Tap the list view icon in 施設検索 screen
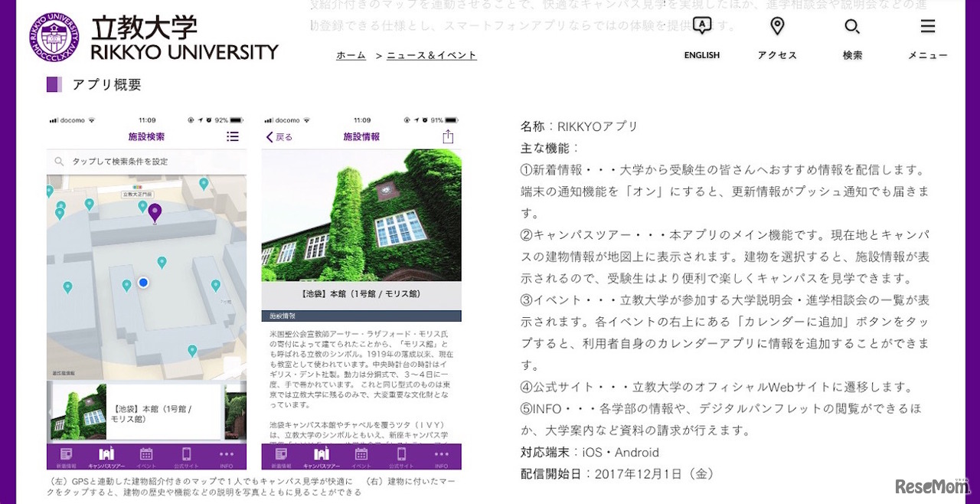980x504 pixels. (233, 136)
